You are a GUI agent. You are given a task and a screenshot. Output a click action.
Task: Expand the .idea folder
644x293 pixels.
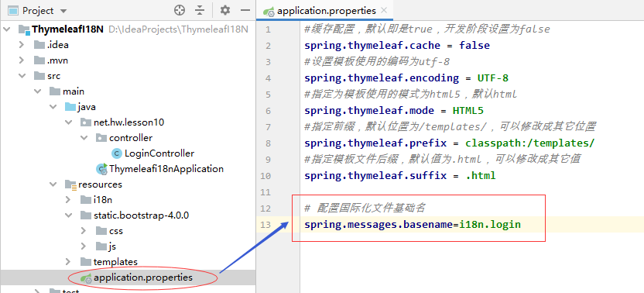[x=22, y=45]
